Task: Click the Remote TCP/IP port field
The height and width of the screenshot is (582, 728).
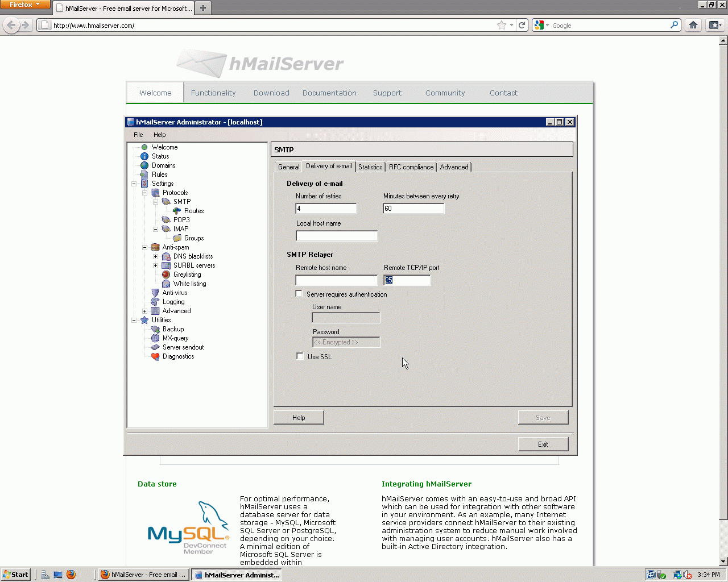Action: point(407,280)
